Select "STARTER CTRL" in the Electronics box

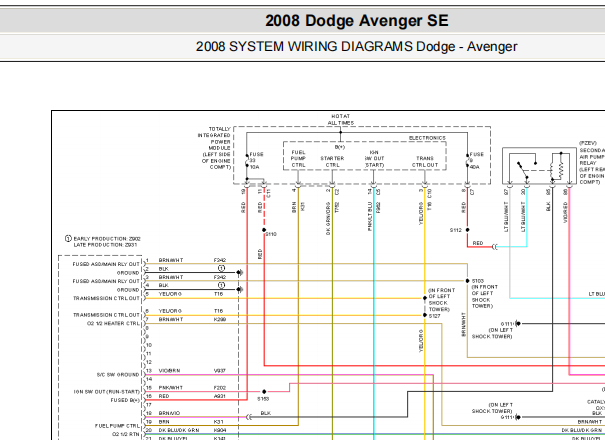pyautogui.click(x=332, y=162)
